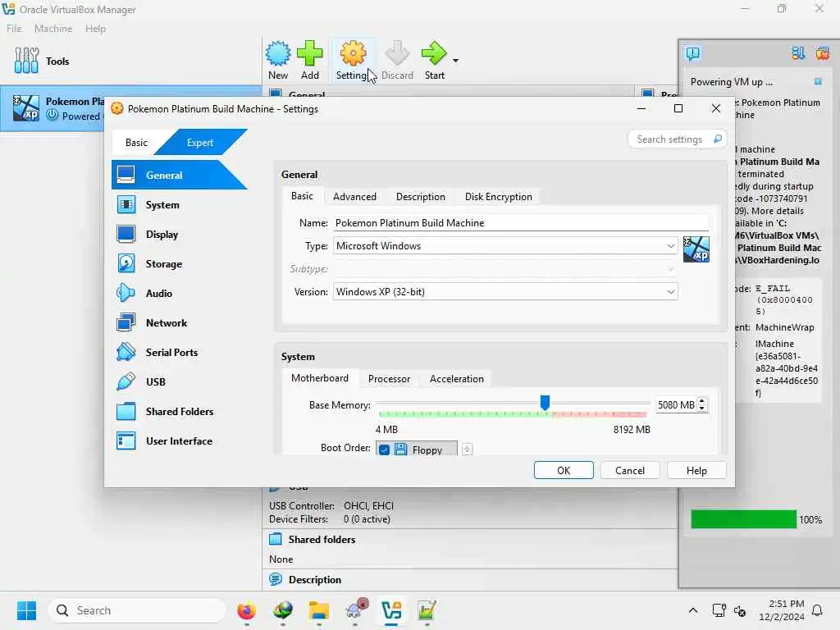The height and width of the screenshot is (630, 840).
Task: Click the notification center speech bubble icon
Action: [x=692, y=53]
